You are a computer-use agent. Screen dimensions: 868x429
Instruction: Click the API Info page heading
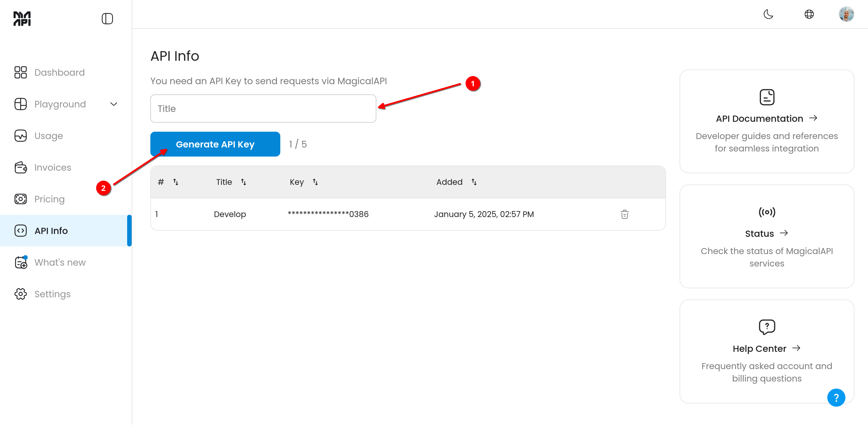(x=174, y=56)
